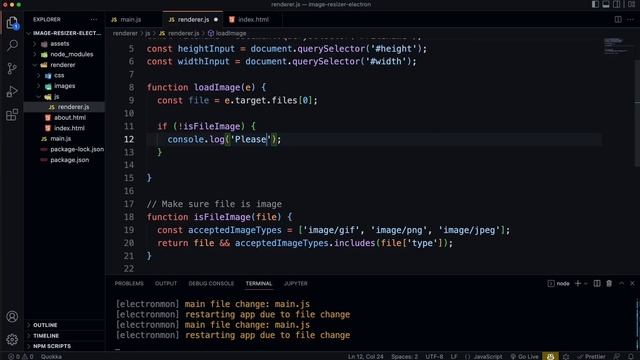Open the Manage gear icon
The height and width of the screenshot is (360, 640).
pyautogui.click(x=12, y=339)
